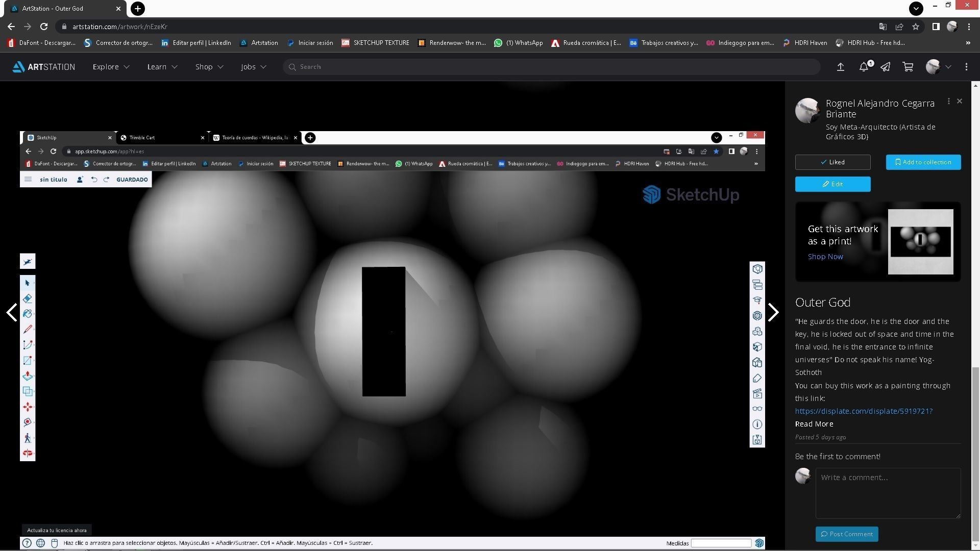Expand the Explore dropdown menu
The width and height of the screenshot is (980, 551).
(x=111, y=67)
